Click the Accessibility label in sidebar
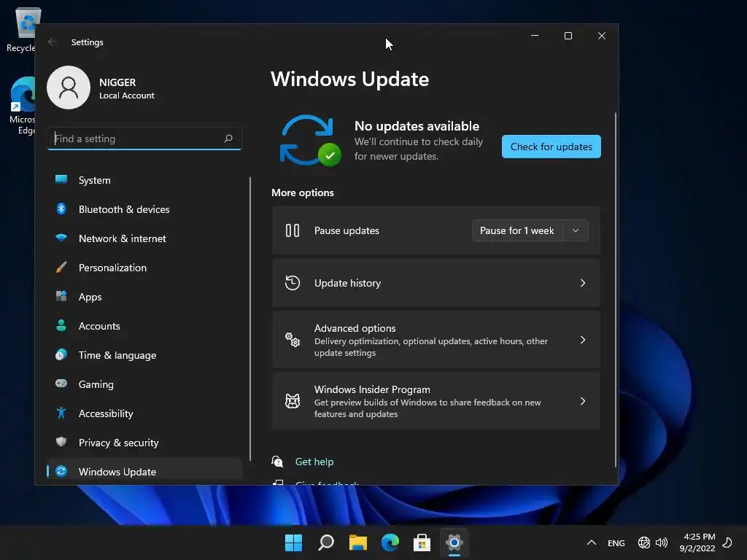The height and width of the screenshot is (560, 747). [x=106, y=413]
